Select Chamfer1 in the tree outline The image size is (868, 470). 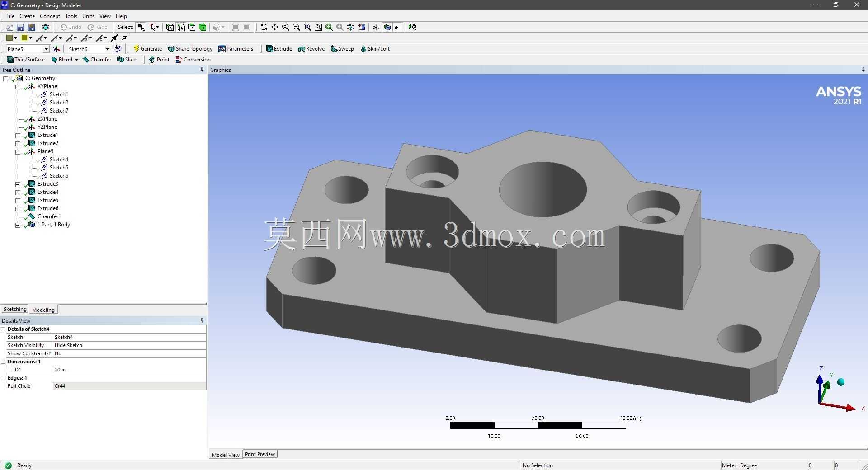point(49,216)
